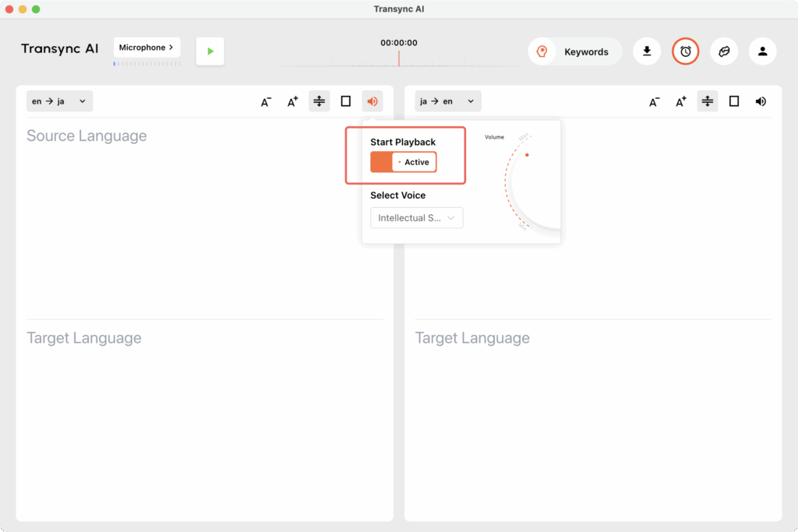
Task: Open the download icon in header
Action: [646, 51]
